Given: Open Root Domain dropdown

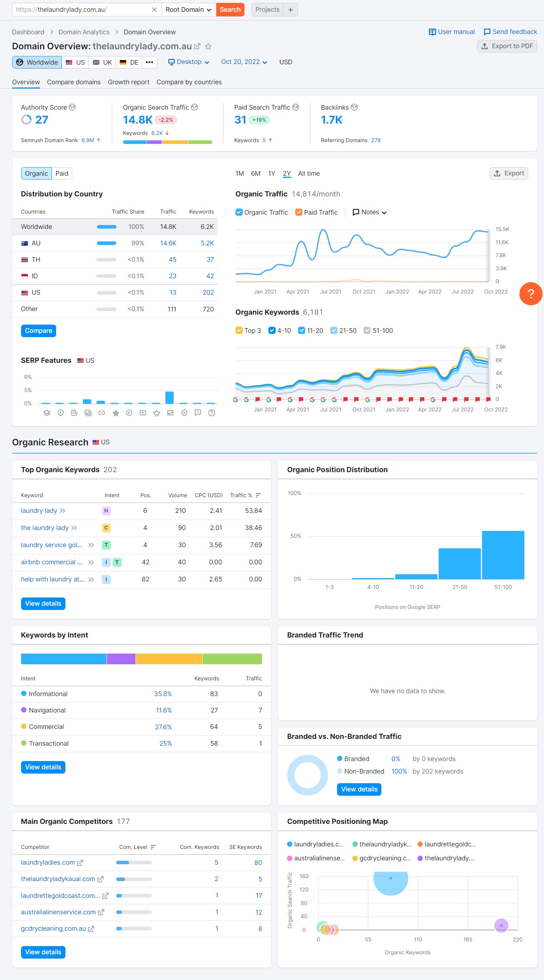Looking at the screenshot, I should tap(188, 10).
